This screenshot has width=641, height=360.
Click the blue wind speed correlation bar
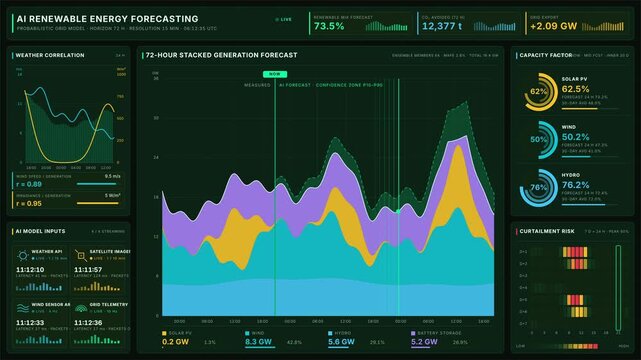point(96,184)
